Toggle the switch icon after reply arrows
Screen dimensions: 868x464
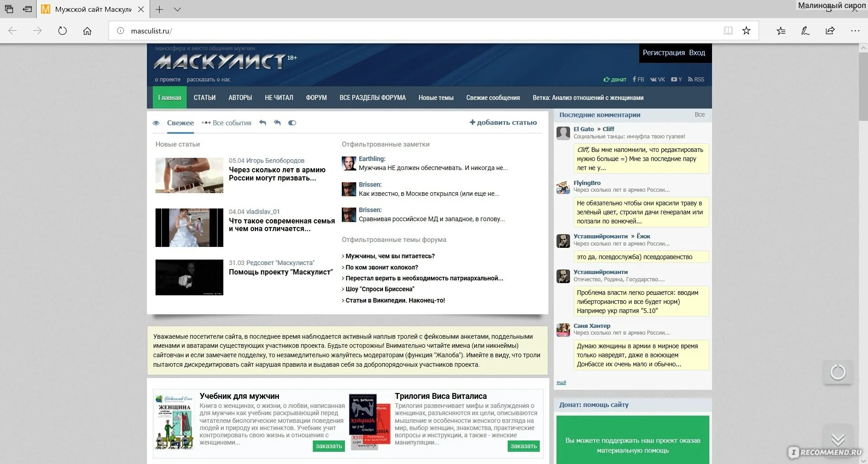click(x=292, y=123)
